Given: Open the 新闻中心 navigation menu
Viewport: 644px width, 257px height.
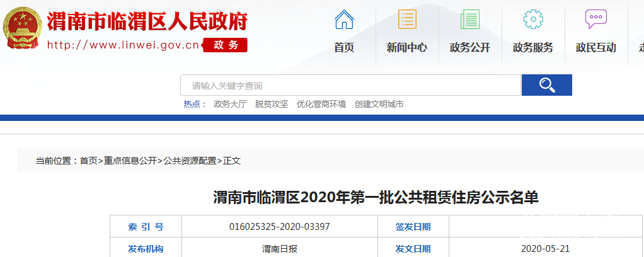Looking at the screenshot, I should click(407, 47).
